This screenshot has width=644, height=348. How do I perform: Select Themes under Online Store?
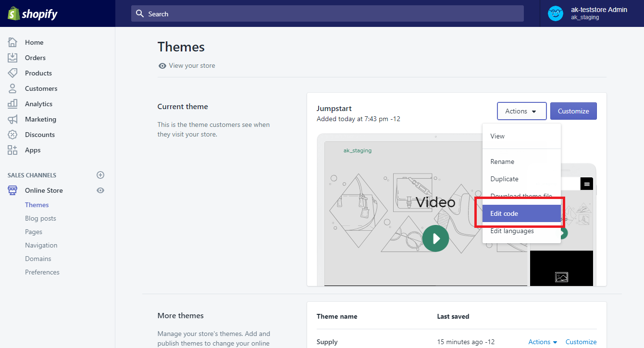(x=37, y=205)
